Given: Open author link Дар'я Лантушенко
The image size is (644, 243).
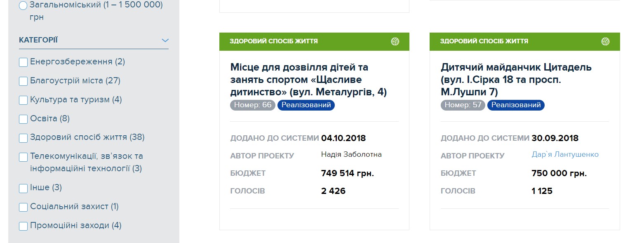Looking at the screenshot, I should [565, 155].
